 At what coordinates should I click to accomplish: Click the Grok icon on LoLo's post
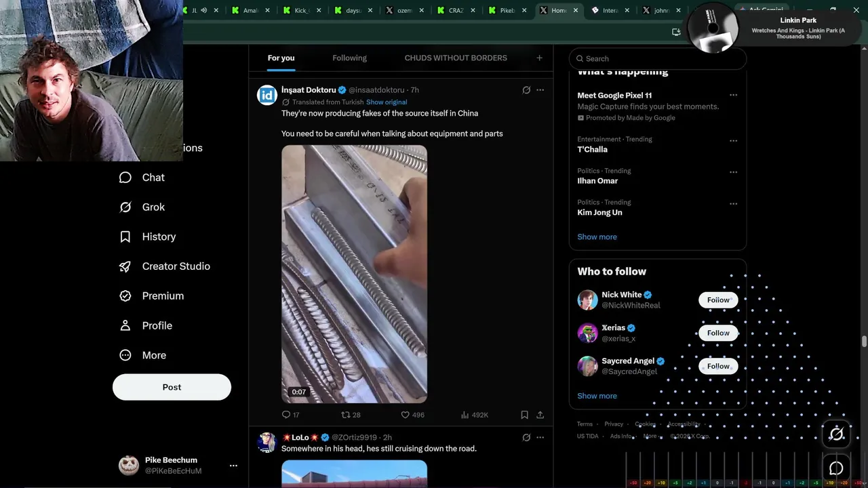coord(526,438)
